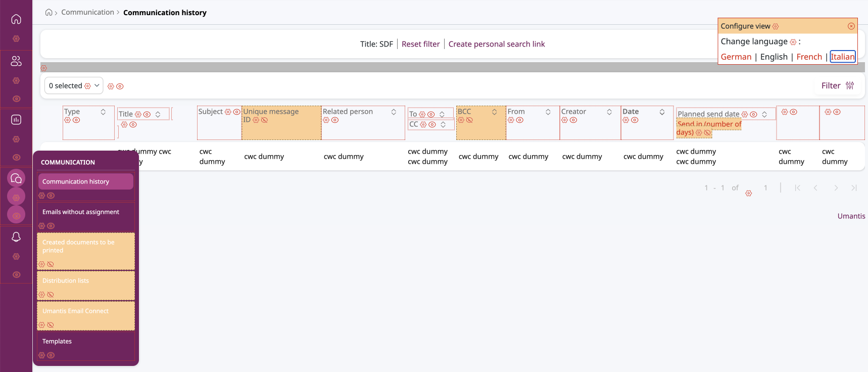This screenshot has width=868, height=372.
Task: Close the Configure view panel
Action: [x=851, y=26]
